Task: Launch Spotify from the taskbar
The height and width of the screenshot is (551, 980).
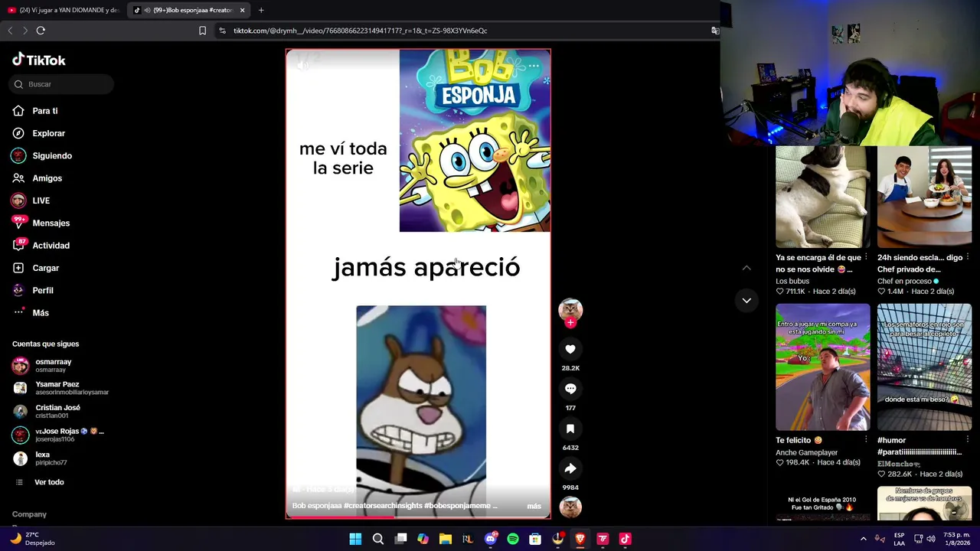Action: click(x=513, y=539)
